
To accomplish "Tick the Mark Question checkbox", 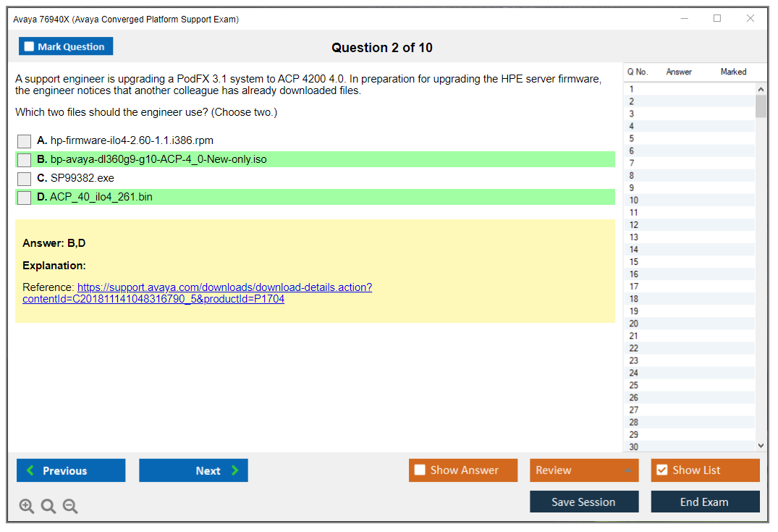I will click(30, 47).
